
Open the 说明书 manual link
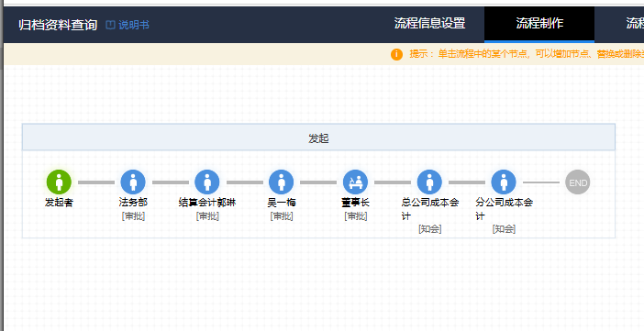134,25
